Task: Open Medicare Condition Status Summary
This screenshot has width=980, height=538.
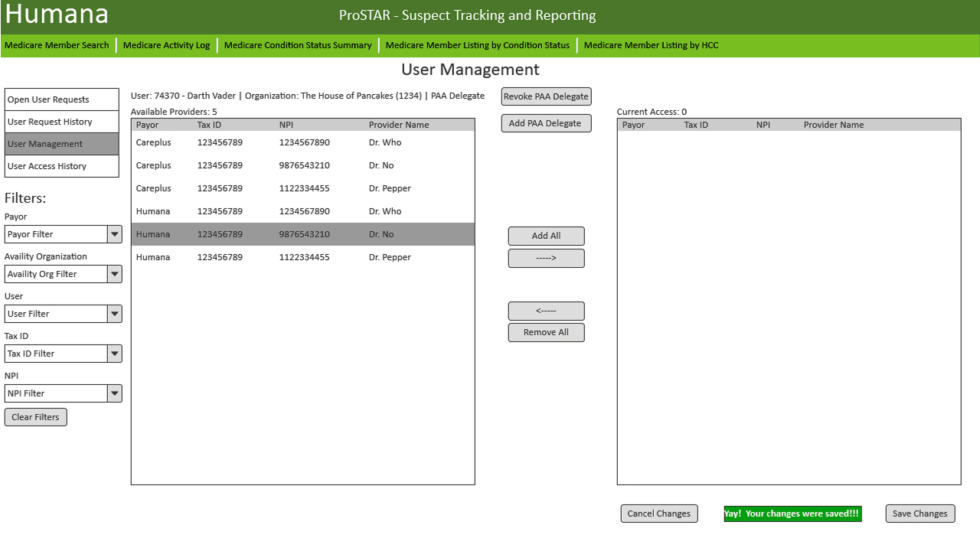Action: (x=298, y=45)
